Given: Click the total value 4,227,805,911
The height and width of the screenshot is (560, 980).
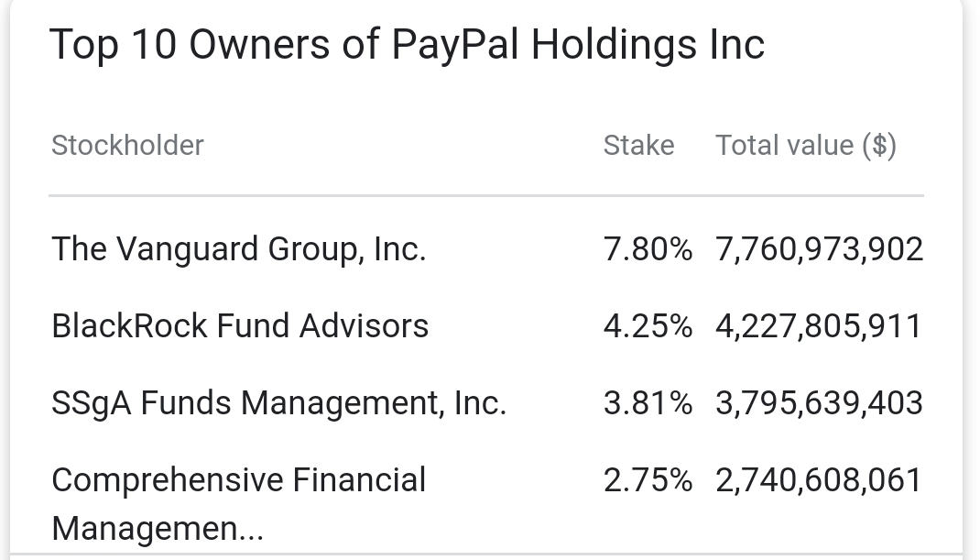Looking at the screenshot, I should 819,325.
